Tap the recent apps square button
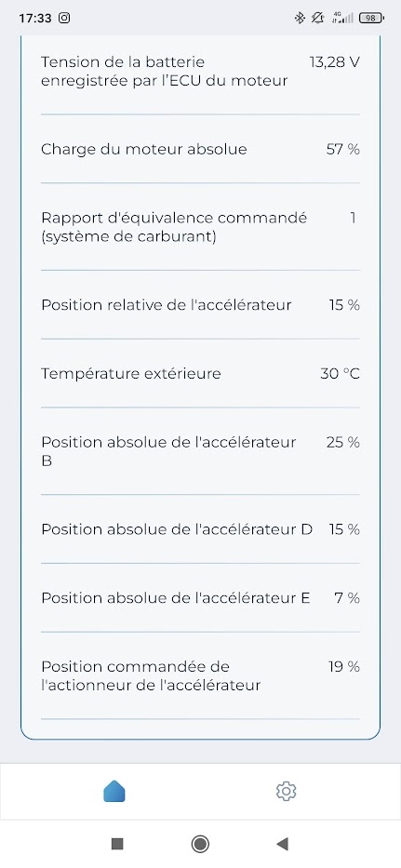The image size is (401, 868). tap(117, 844)
